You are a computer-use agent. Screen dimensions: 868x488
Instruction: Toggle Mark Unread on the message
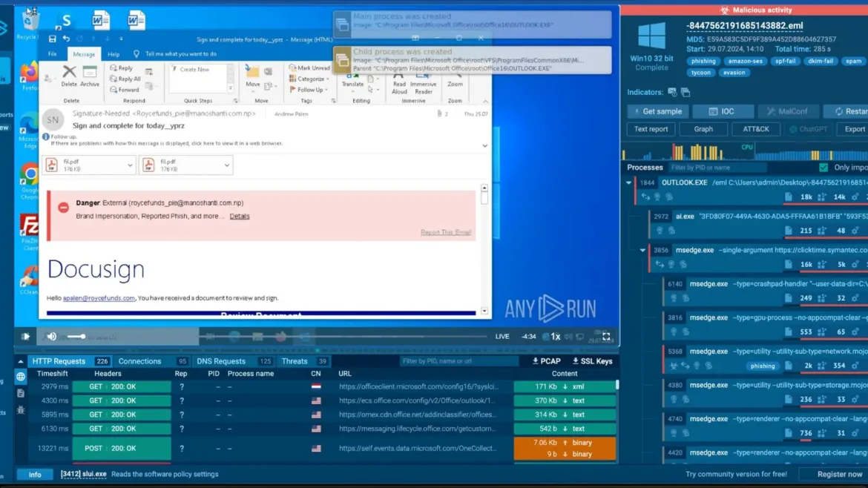(310, 67)
